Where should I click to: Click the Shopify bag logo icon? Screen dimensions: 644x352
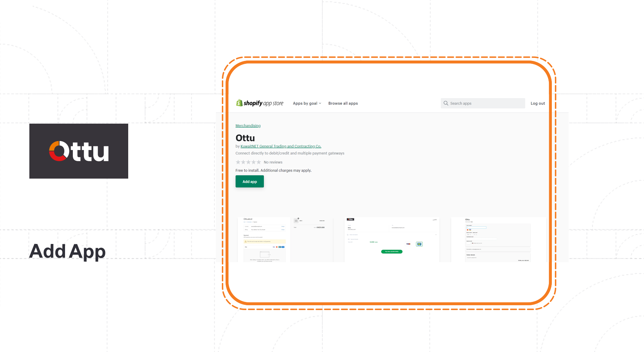point(239,103)
